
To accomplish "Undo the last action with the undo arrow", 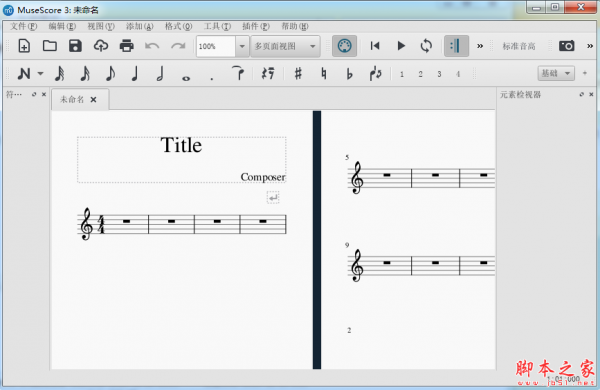I will 152,46.
